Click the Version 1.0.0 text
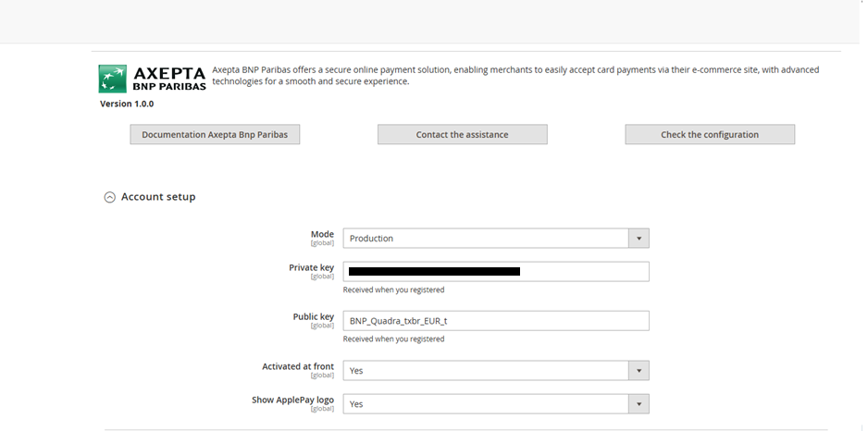The image size is (868, 431). [x=127, y=104]
